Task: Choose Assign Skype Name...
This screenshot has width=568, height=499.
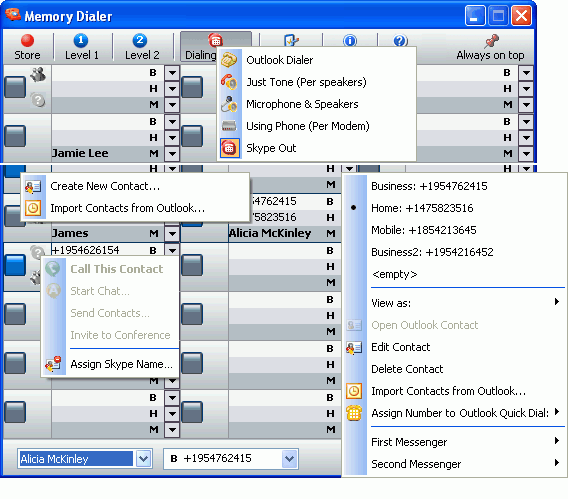Action: tap(121, 364)
